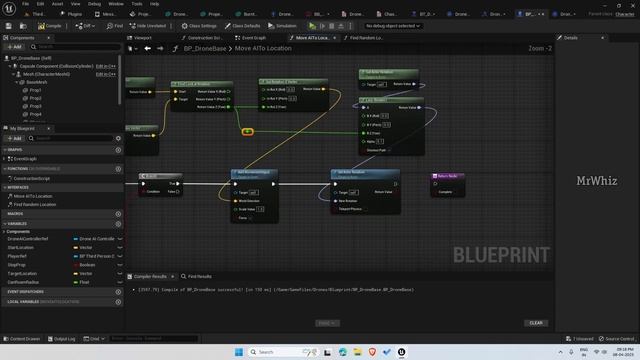
Task: Collapse the INTERFACES section
Action: click(x=5, y=187)
